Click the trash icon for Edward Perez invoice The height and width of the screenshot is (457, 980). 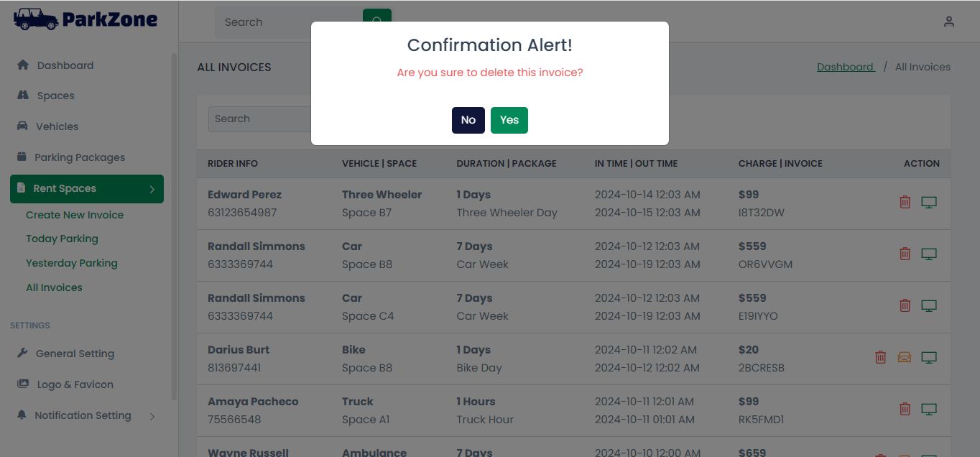point(905,203)
